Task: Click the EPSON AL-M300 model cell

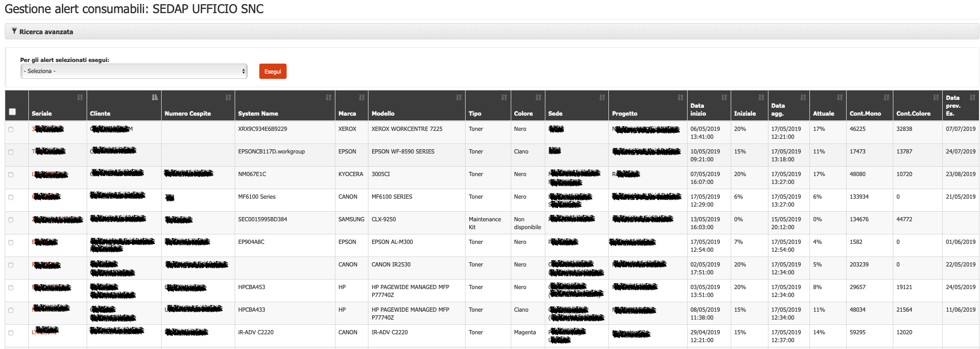Action: 392,242
